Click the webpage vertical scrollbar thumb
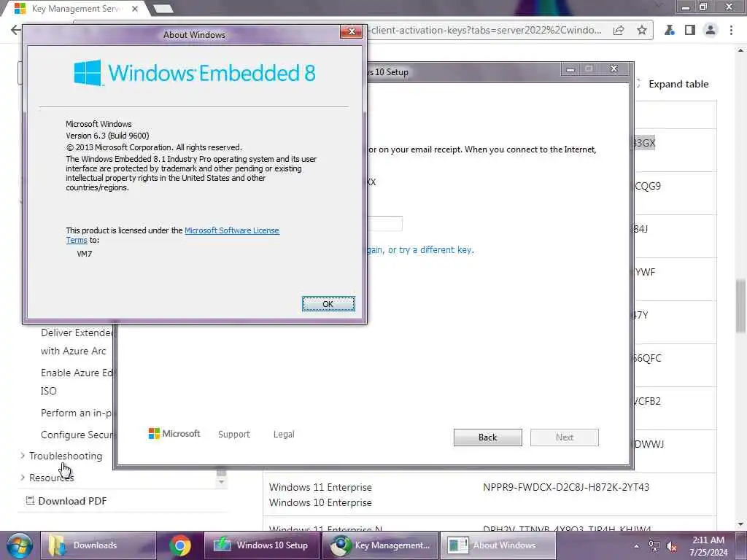Viewport: 747px width, 560px height. point(740,306)
